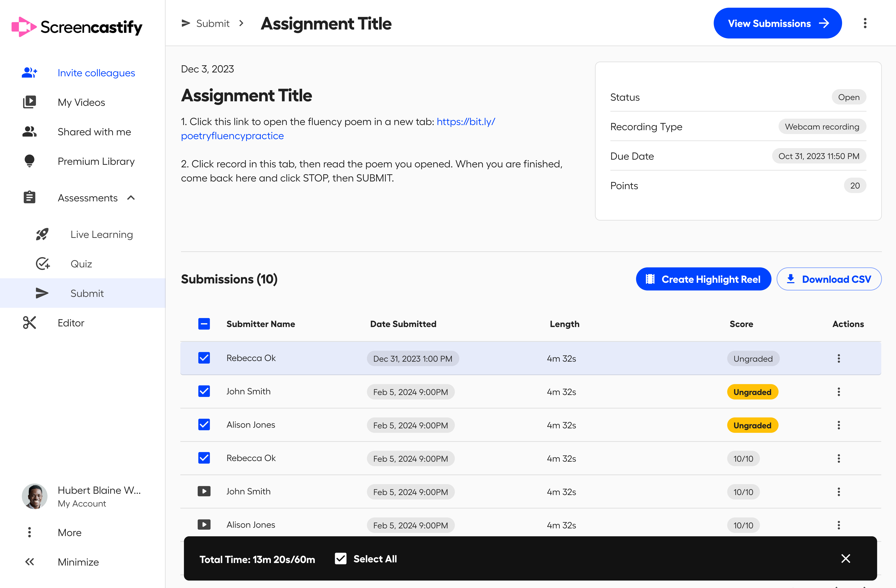
Task: Click the Live Learning rocket icon
Action: pyautogui.click(x=42, y=234)
